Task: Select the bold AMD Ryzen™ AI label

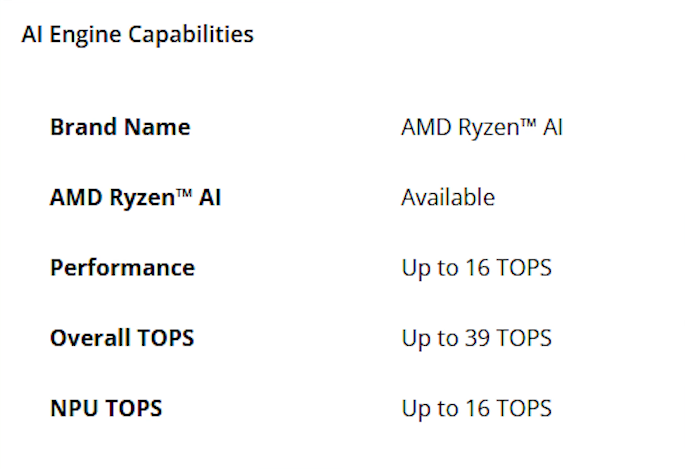Action: (135, 198)
